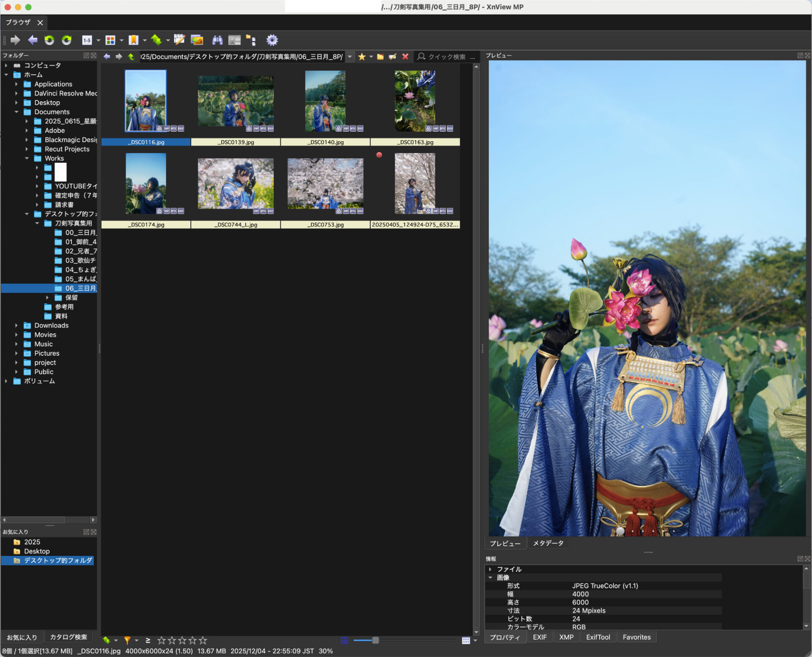The image size is (812, 657).
Task: Set rating filter to five stars
Action: coord(203,640)
